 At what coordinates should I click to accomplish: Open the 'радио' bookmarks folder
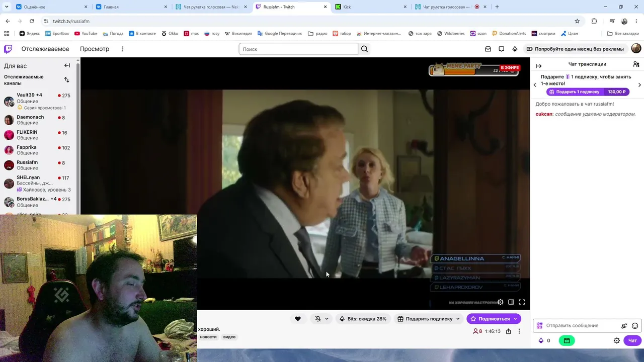[317, 34]
